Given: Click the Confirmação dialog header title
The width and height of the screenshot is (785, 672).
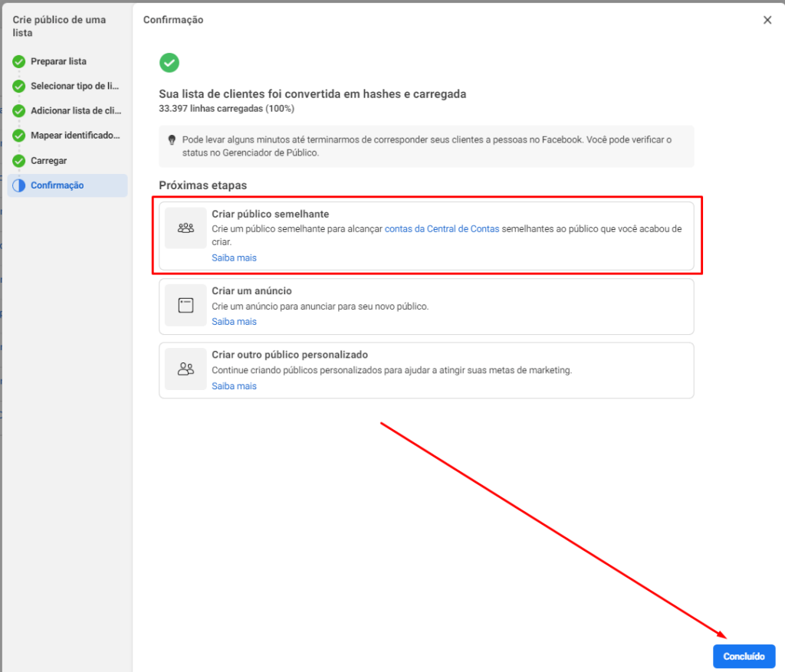Looking at the screenshot, I should coord(173,20).
